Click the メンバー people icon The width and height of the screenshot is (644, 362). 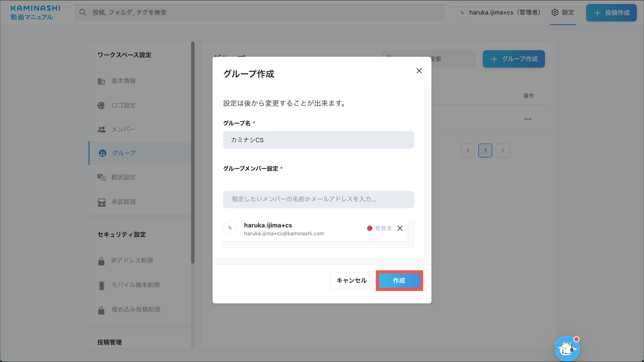102,130
